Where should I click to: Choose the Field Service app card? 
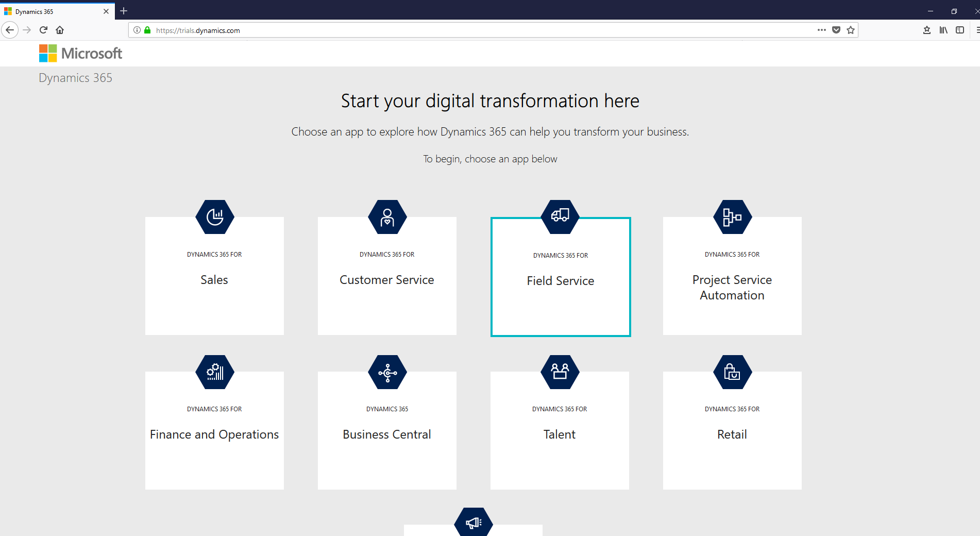pos(561,277)
